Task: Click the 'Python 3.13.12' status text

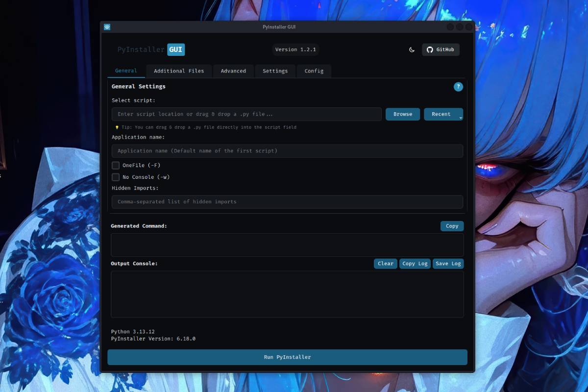Action: coord(133,332)
